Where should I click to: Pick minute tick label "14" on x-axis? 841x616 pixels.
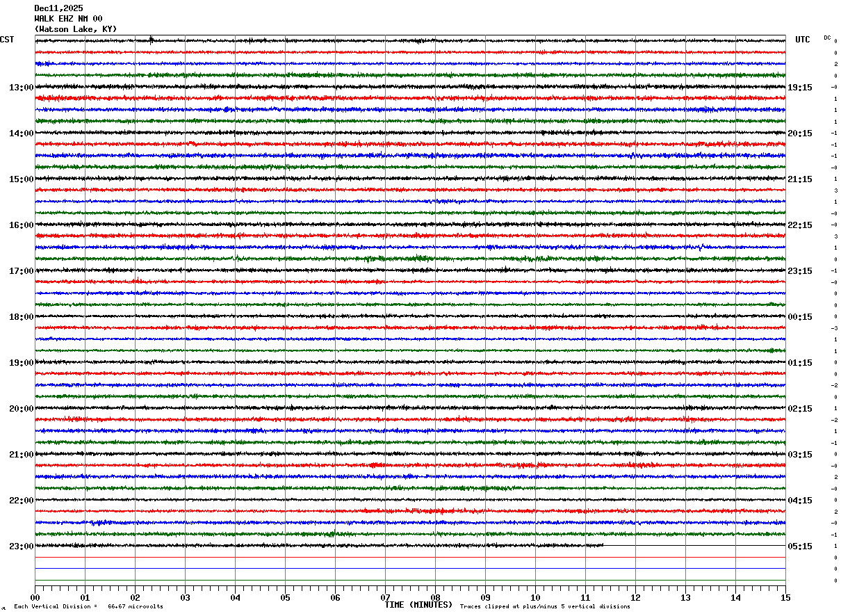735,597
